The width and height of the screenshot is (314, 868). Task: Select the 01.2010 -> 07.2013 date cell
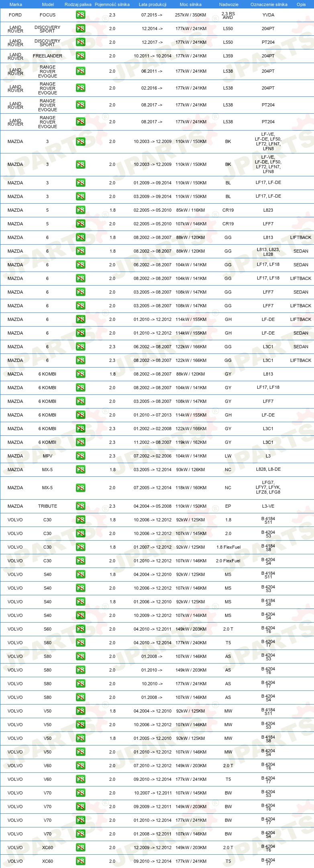pos(153,415)
